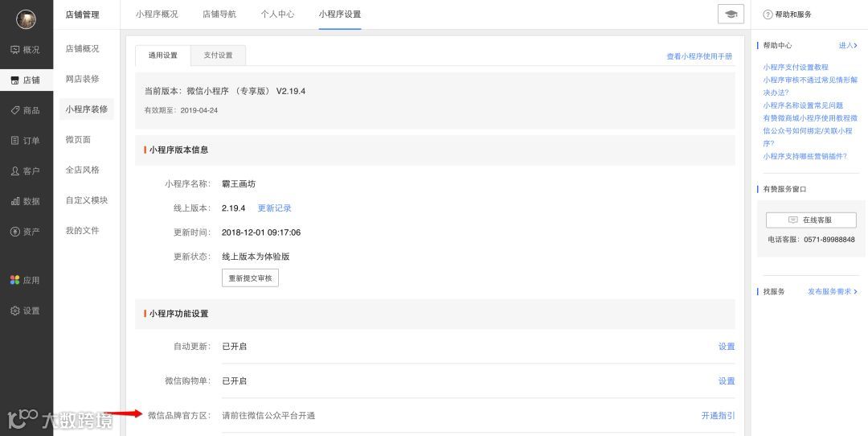Open 网店装修 submenu item
The height and width of the screenshot is (436, 868).
pyautogui.click(x=83, y=79)
